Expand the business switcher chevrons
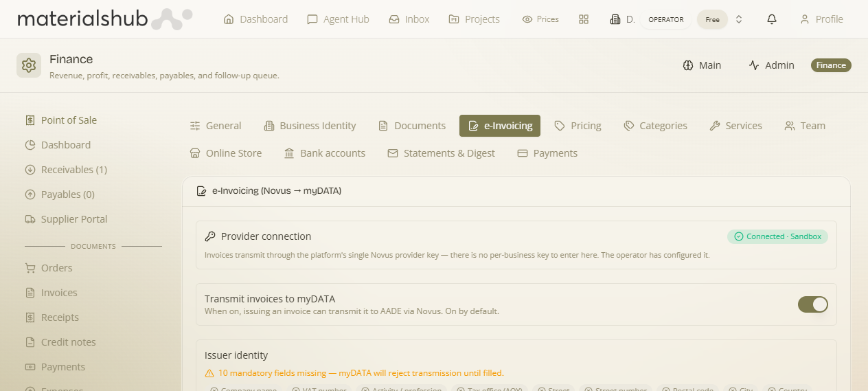 [739, 19]
